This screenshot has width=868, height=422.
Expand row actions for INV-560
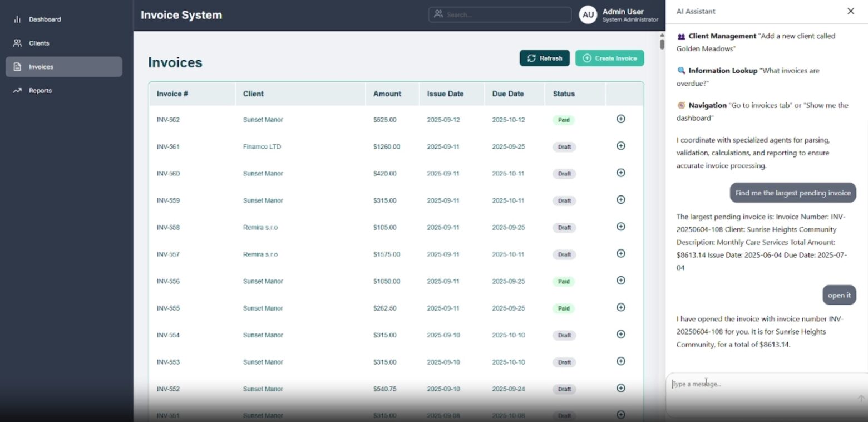click(621, 173)
